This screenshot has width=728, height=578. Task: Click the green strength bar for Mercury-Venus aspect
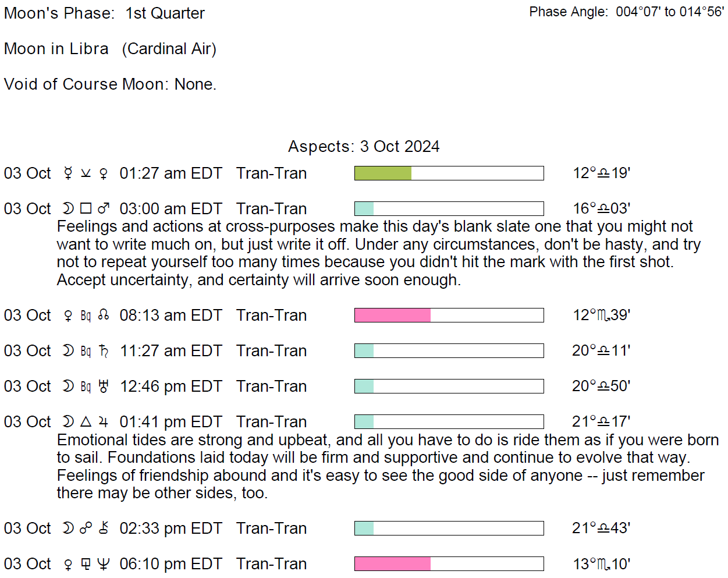coord(383,173)
